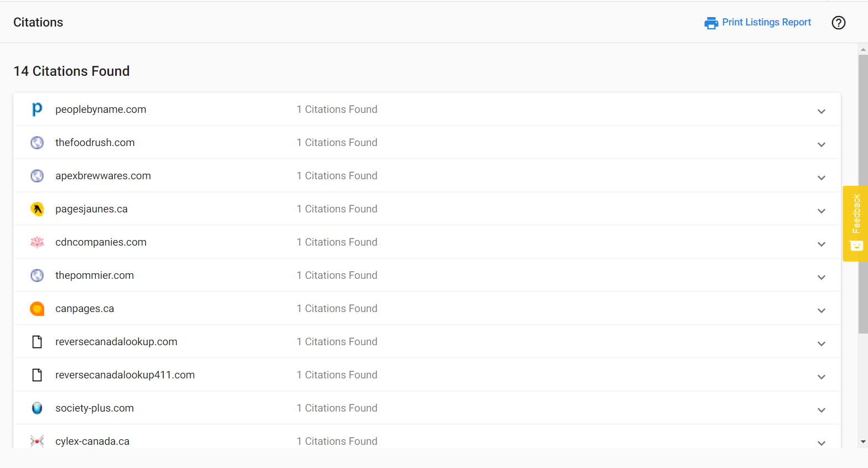Expand the thepommier.com citations chevron
The width and height of the screenshot is (868, 468).
pos(821,278)
